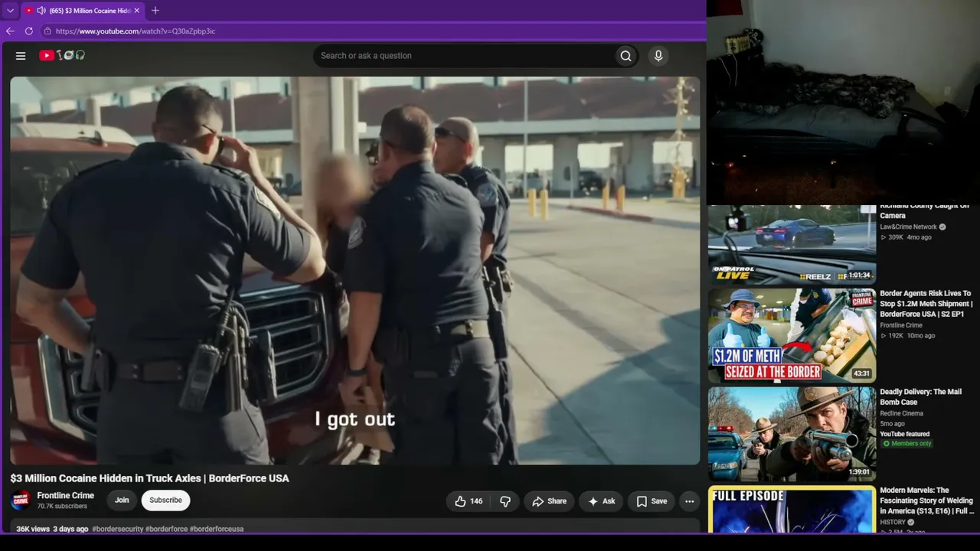Screen dimensions: 980x551
Task: Open a new browser tab
Action: click(155, 11)
